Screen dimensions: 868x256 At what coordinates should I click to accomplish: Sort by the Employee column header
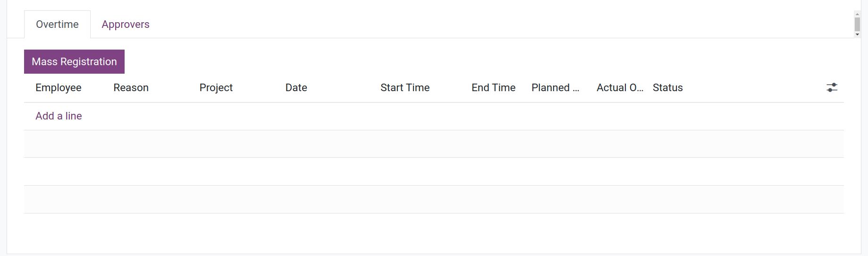point(59,88)
